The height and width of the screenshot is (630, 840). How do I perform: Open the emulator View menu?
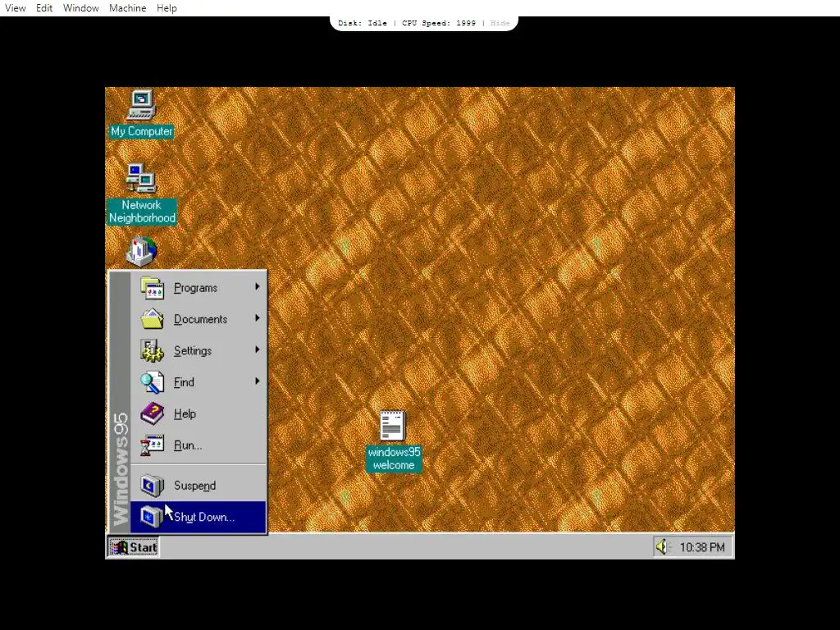tap(15, 8)
